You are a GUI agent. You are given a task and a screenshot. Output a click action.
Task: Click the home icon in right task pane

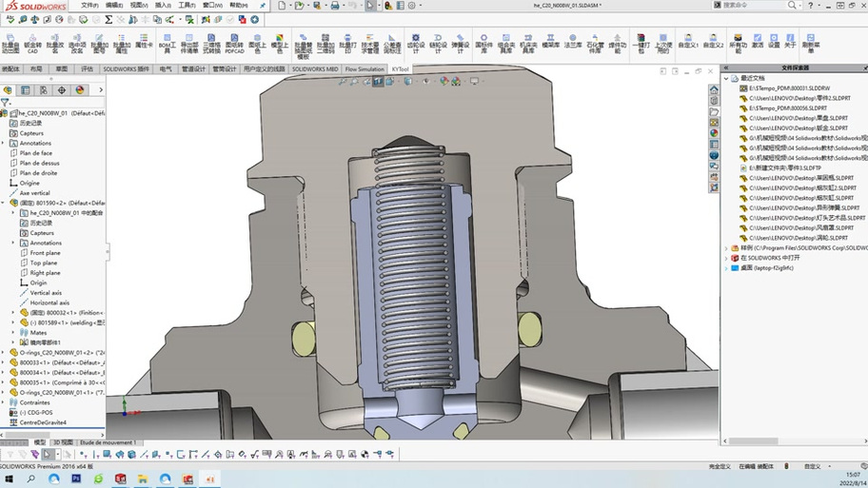714,89
